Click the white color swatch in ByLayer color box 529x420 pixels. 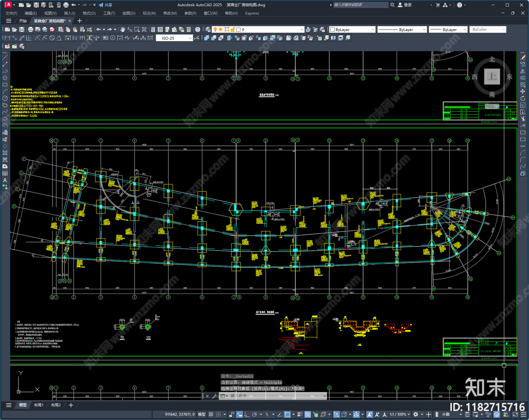[333, 29]
